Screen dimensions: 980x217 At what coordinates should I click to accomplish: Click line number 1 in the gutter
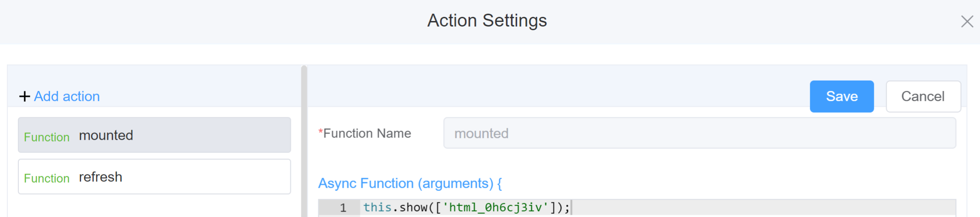tap(343, 208)
